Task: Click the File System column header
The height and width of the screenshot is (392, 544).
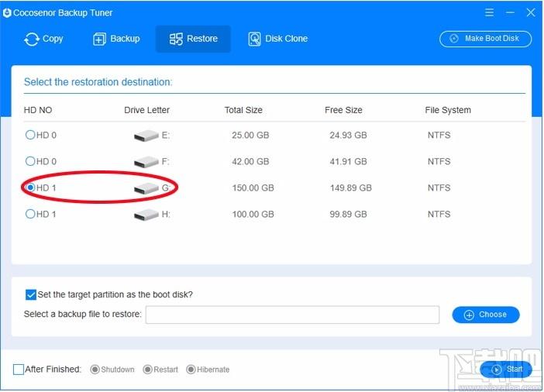Action: click(448, 110)
